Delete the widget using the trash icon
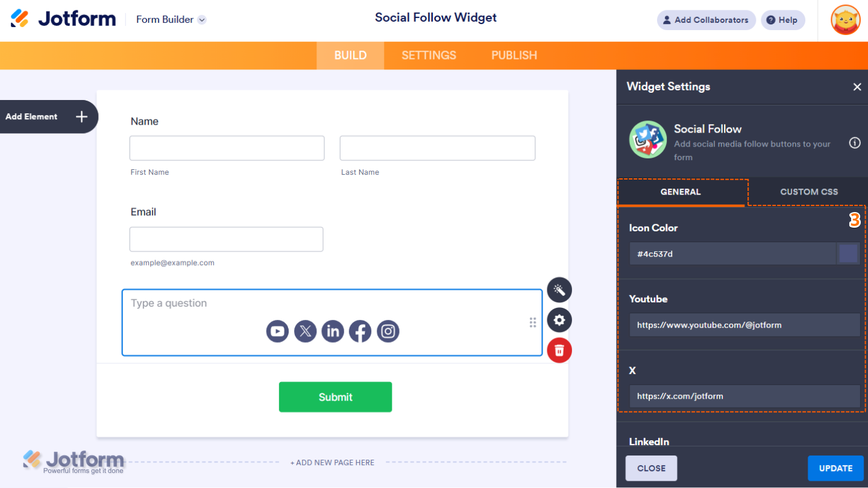The width and height of the screenshot is (868, 488). tap(559, 350)
